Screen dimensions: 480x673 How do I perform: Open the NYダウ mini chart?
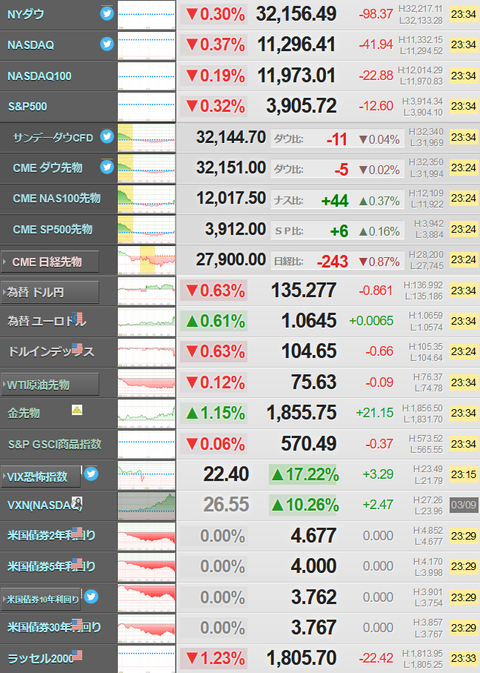[146, 15]
